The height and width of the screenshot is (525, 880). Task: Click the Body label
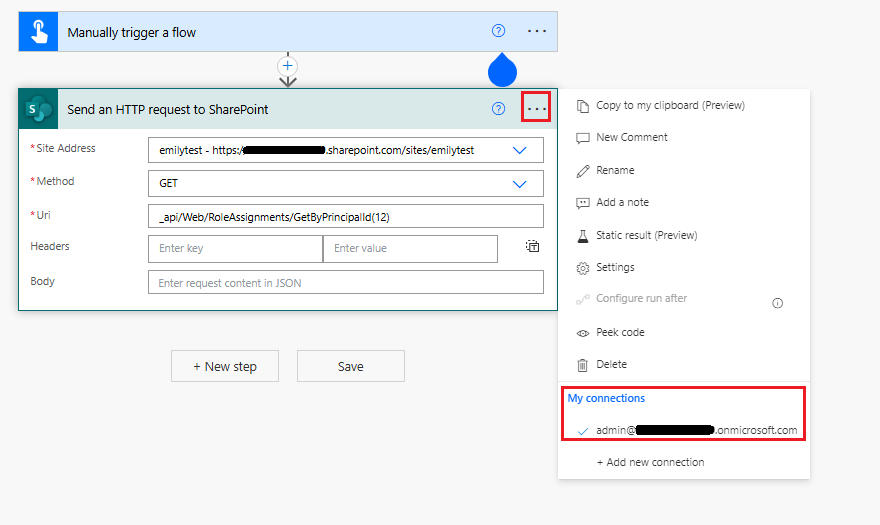pos(43,281)
